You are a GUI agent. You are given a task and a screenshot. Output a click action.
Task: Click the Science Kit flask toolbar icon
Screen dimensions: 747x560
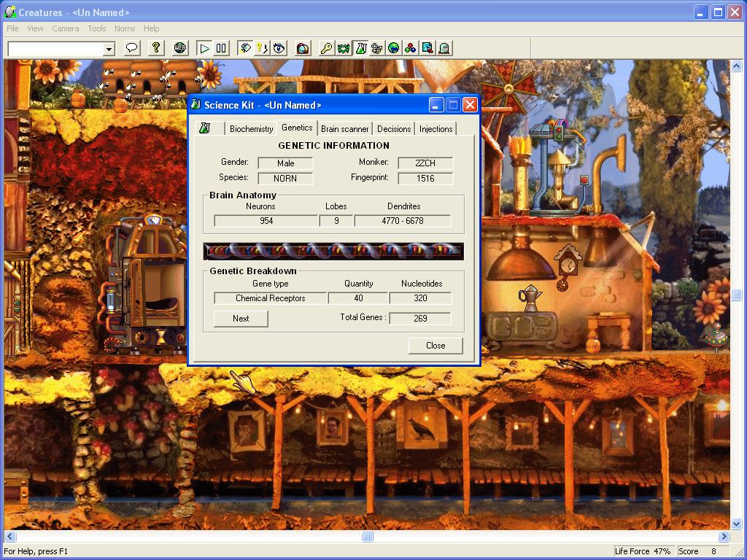point(360,48)
